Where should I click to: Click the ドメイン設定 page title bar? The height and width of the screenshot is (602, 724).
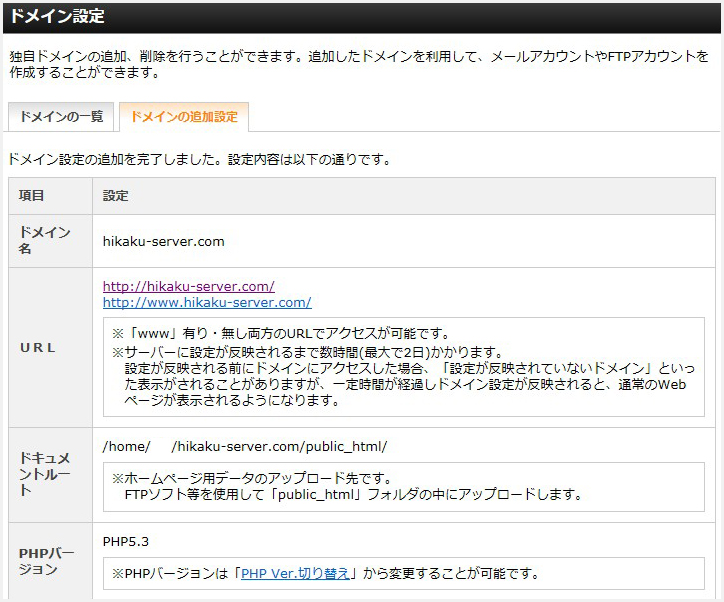tap(361, 17)
